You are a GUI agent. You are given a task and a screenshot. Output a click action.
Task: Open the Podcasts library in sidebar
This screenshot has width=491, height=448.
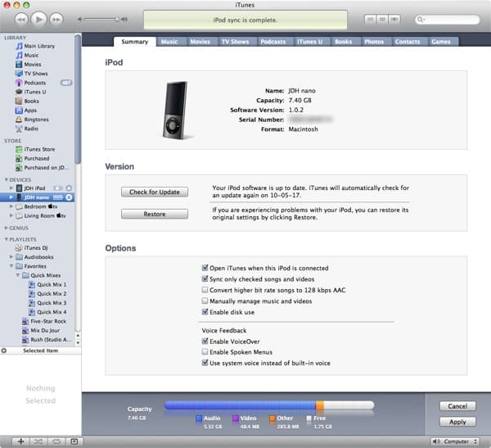[x=34, y=83]
